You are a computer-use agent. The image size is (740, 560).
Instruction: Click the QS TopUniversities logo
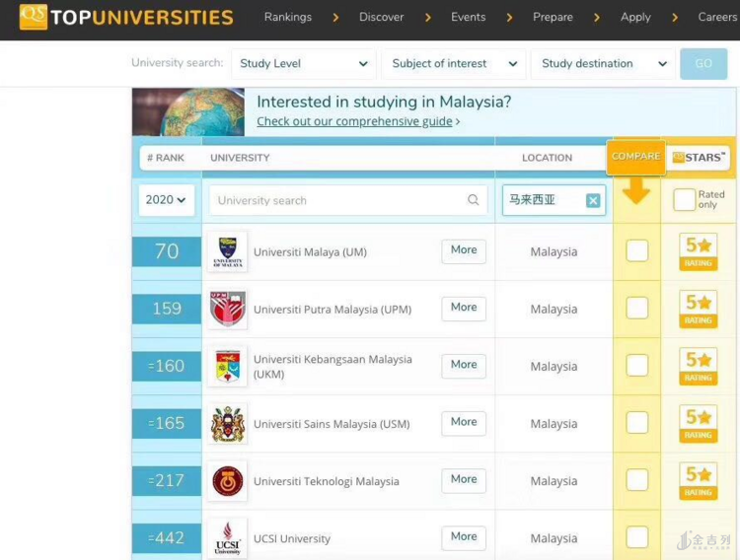[x=126, y=17]
